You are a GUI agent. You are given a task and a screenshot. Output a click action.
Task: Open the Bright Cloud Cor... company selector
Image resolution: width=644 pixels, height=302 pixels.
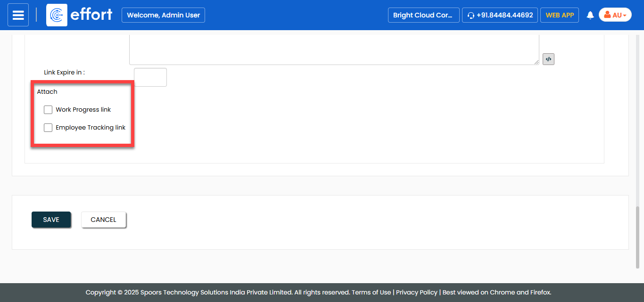[423, 15]
